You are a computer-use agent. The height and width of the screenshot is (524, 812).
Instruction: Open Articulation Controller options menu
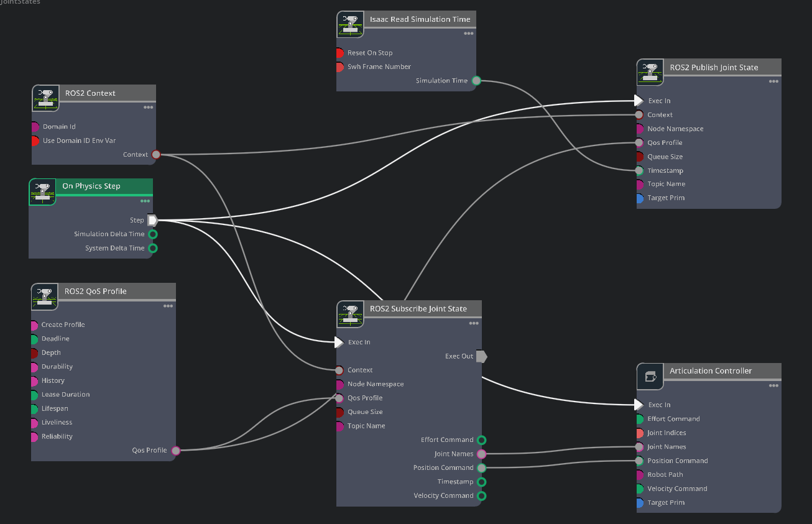773,385
